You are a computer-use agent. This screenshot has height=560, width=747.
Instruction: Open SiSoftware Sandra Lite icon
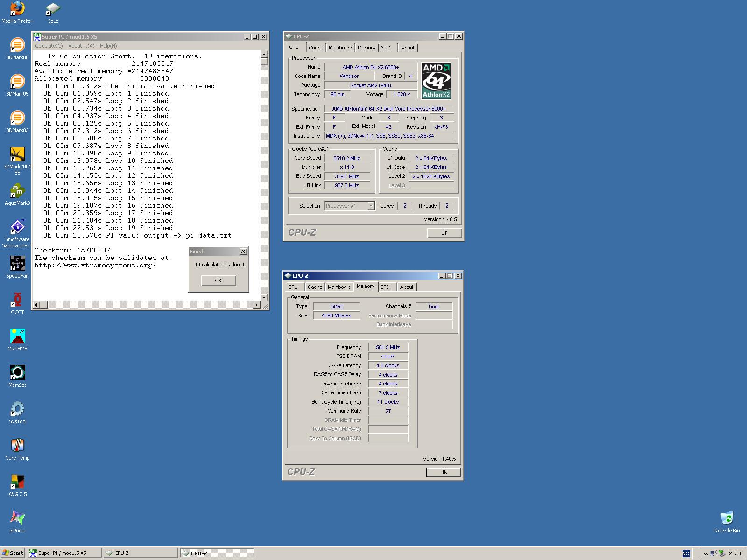click(17, 234)
